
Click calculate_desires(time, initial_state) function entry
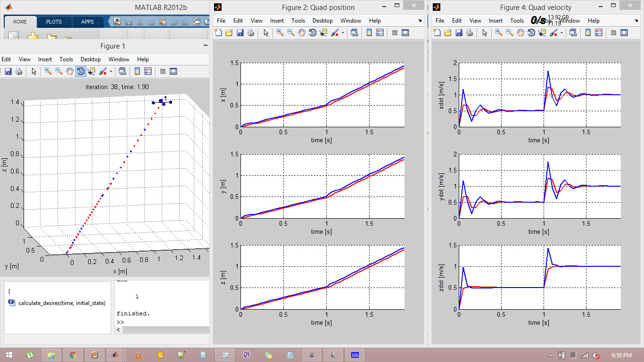click(61, 303)
